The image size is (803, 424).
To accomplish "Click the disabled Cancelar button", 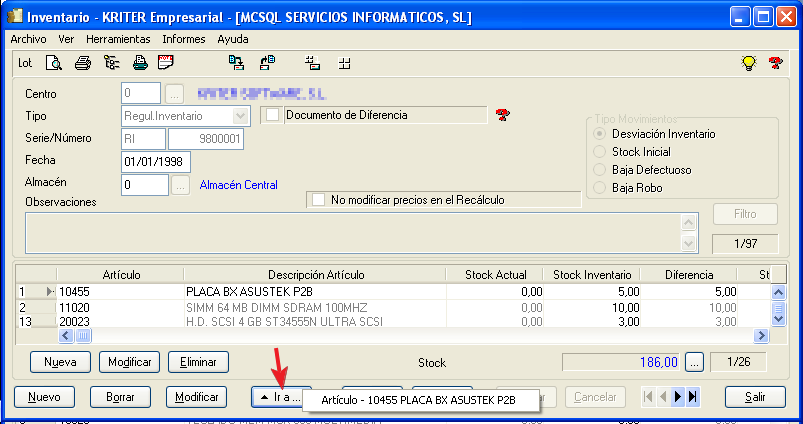I will coord(595,397).
